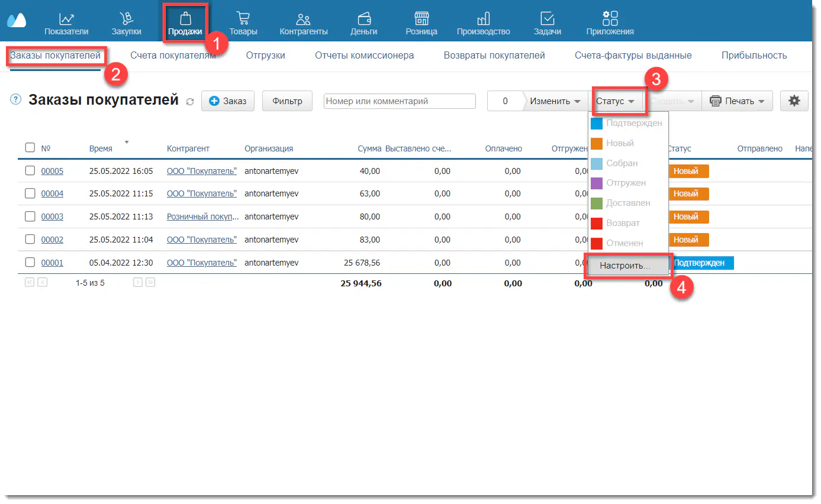Open the Закупки section icon
821x504 pixels.
[126, 19]
